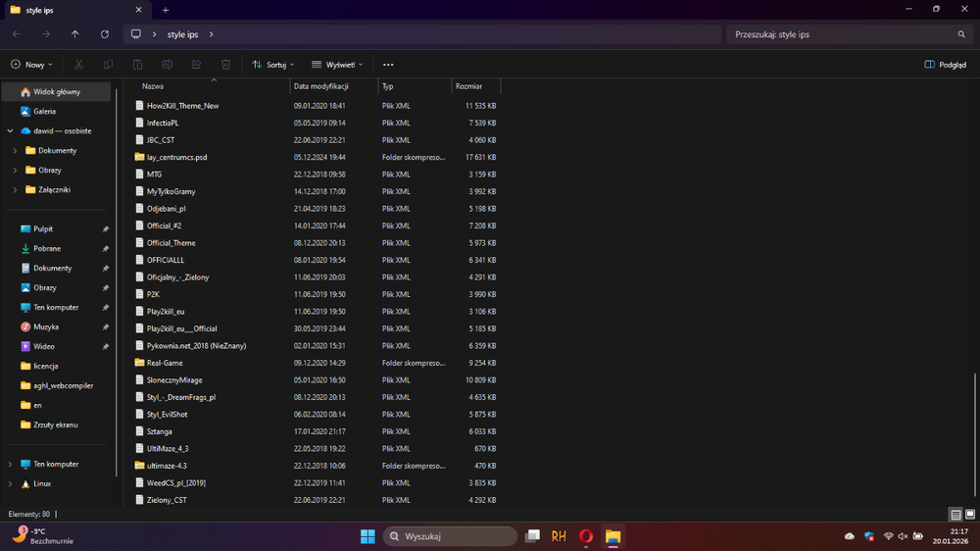
Task: Click the Opera browser taskbar icon
Action: [586, 536]
